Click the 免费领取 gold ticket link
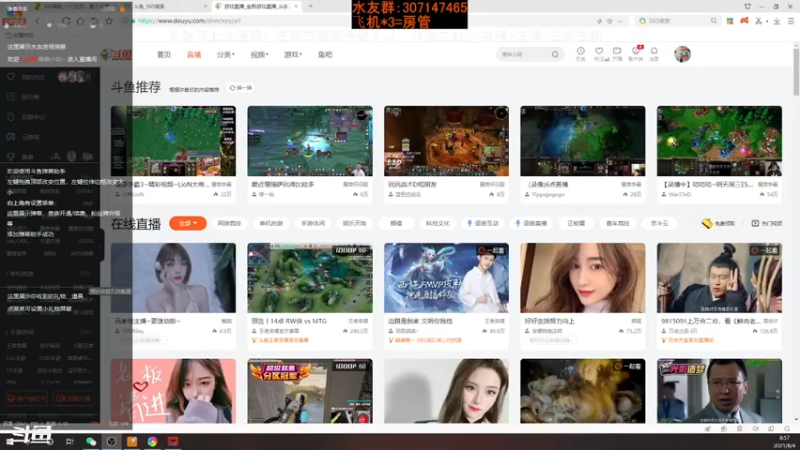The width and height of the screenshot is (800, 450). click(718, 223)
